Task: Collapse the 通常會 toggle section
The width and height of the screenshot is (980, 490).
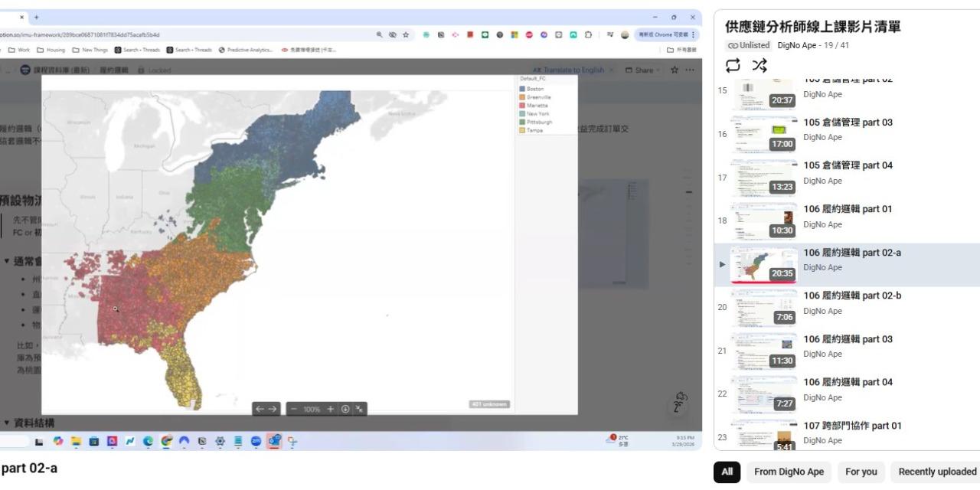Action: tap(7, 261)
